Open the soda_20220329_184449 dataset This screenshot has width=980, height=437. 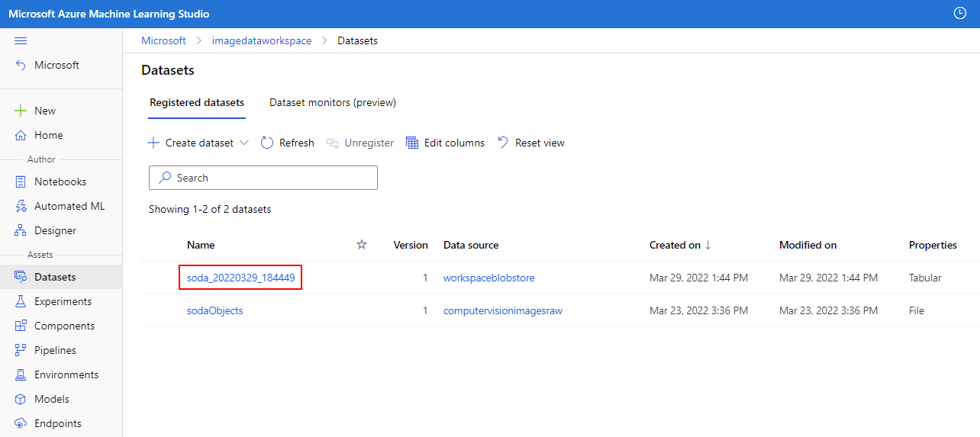coord(240,278)
